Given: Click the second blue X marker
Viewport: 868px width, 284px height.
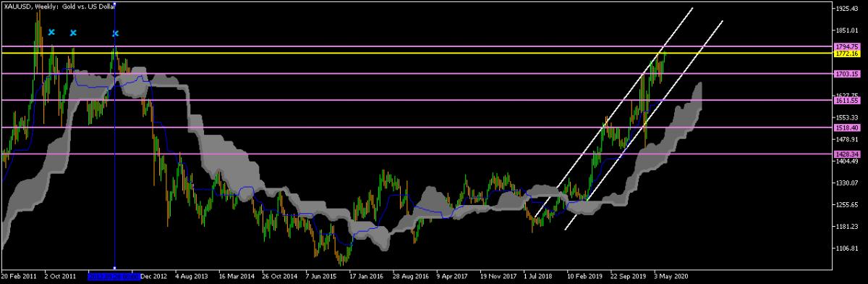Looking at the screenshot, I should pos(73,33).
